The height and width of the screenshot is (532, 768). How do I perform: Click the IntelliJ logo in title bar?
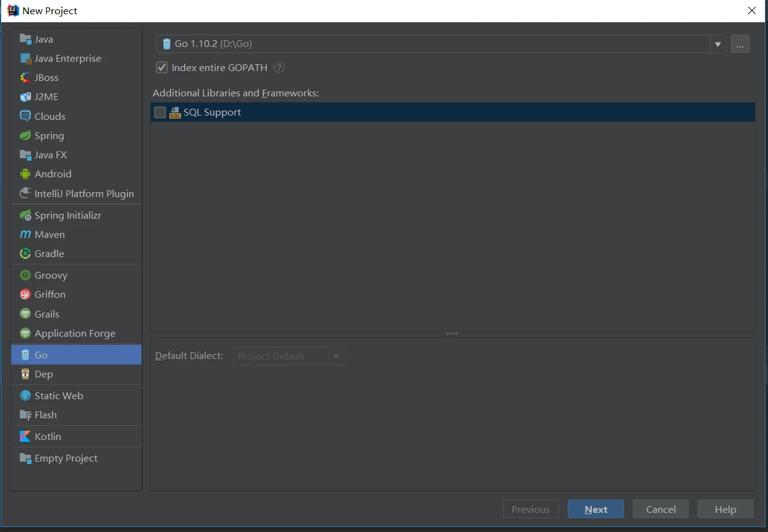(x=13, y=11)
